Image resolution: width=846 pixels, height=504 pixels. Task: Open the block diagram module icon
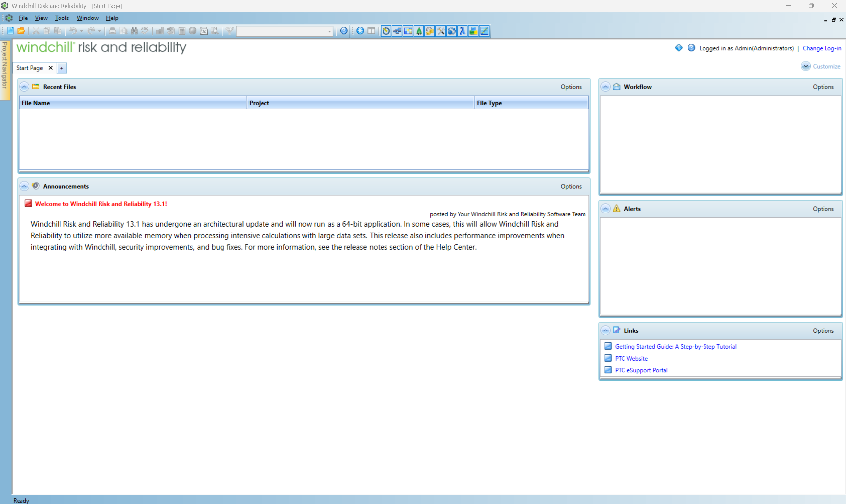[397, 31]
